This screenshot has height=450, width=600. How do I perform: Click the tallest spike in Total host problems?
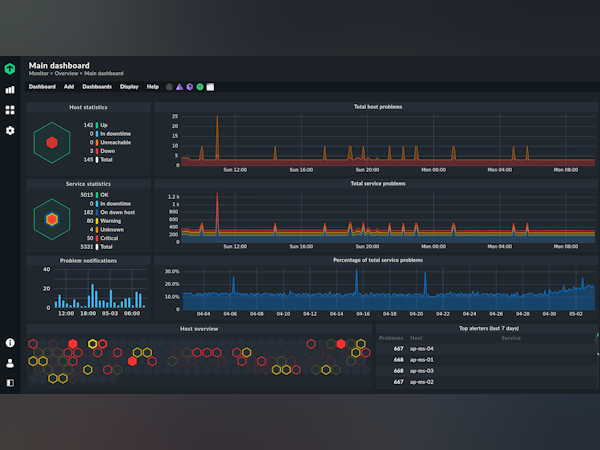coord(217,138)
